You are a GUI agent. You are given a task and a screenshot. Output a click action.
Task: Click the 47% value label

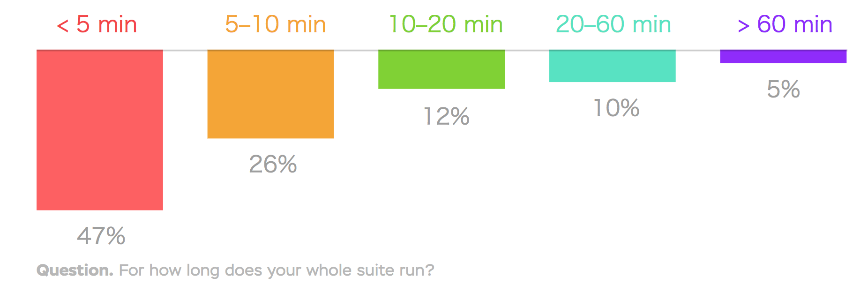(101, 236)
